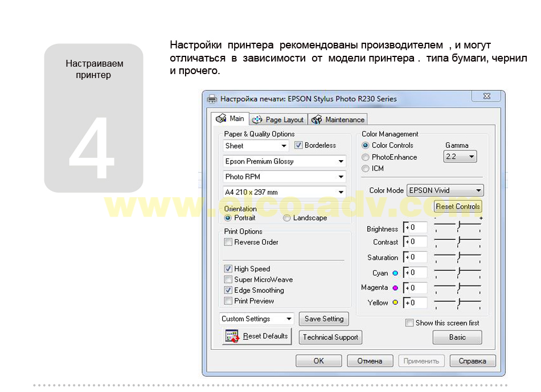The height and width of the screenshot is (392, 541).
Task: Click the Reset Defaults icon
Action: [x=232, y=336]
